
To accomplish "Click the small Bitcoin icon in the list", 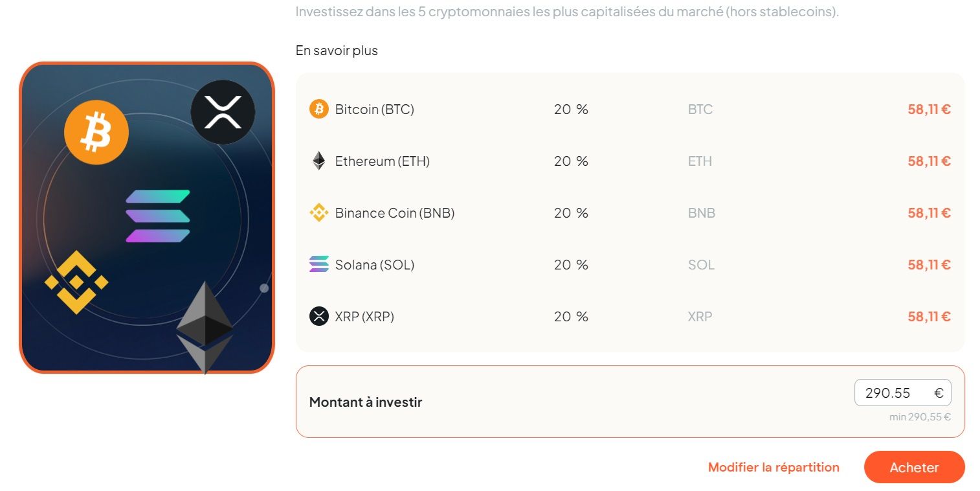I will tap(318, 109).
